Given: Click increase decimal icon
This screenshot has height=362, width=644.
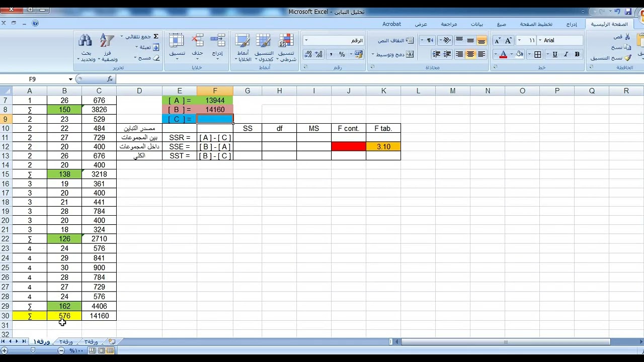Looking at the screenshot, I should (x=319, y=54).
